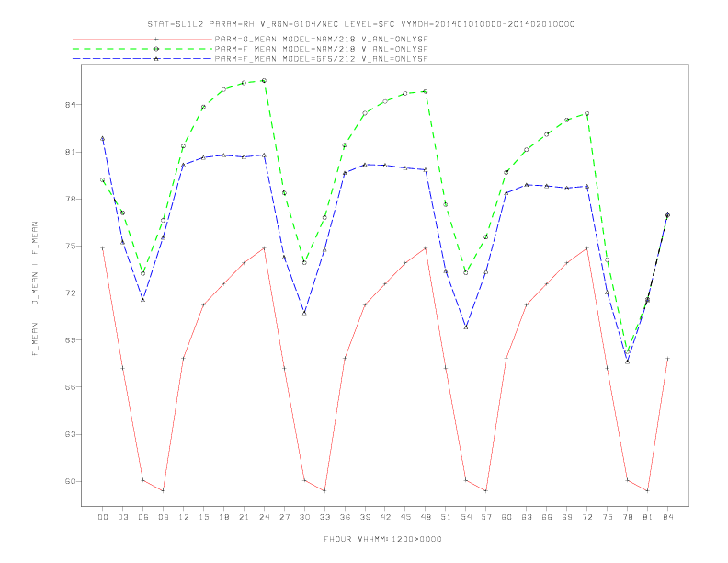
Task: Click the red O_MEAN data point at hour 84
Action: coord(667,358)
